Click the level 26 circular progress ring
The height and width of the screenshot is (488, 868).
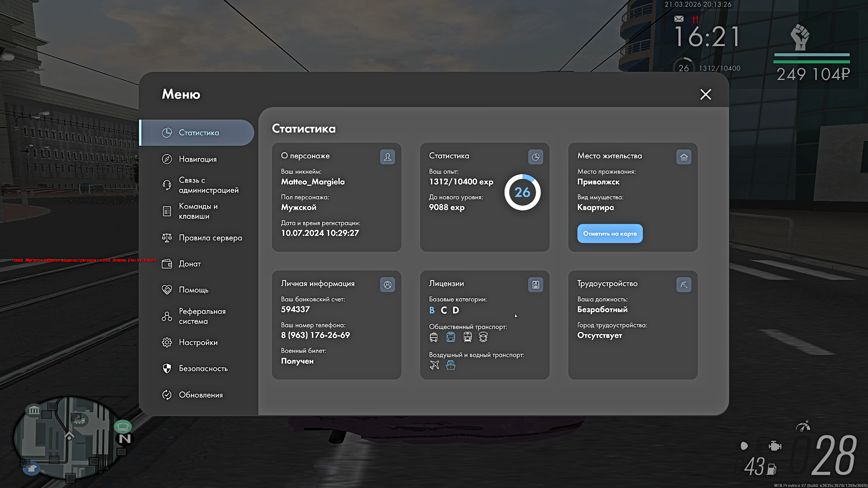click(x=522, y=192)
